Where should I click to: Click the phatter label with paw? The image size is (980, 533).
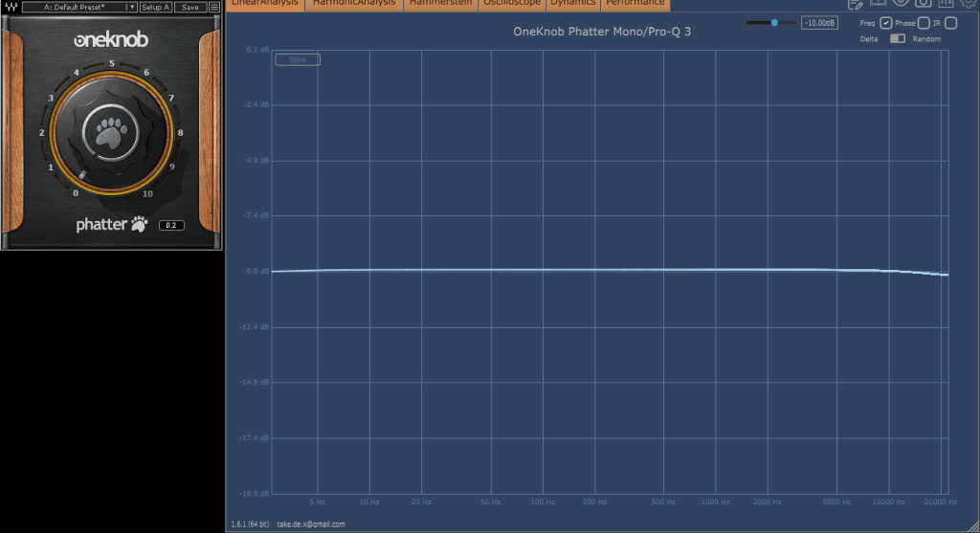coord(112,224)
